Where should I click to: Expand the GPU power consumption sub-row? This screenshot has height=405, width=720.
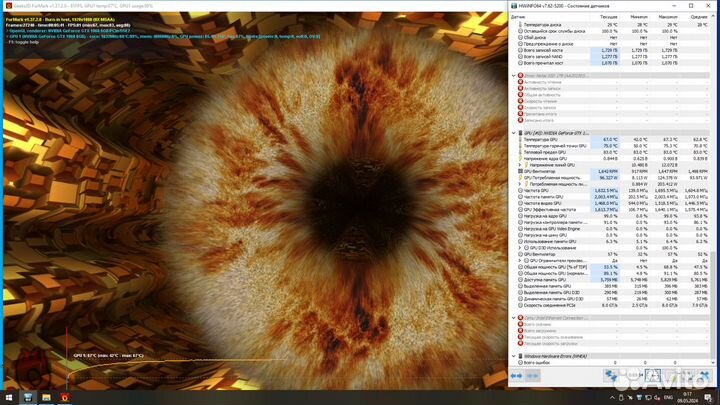(520, 184)
